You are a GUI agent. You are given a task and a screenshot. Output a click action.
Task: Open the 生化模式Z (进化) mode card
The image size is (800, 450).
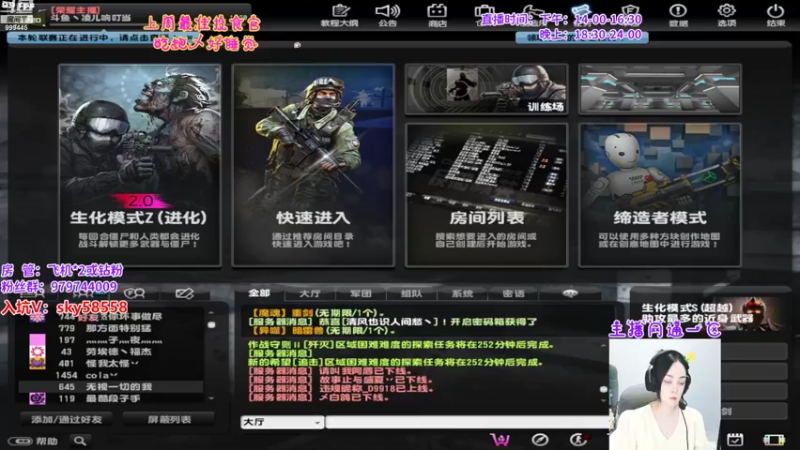140,165
